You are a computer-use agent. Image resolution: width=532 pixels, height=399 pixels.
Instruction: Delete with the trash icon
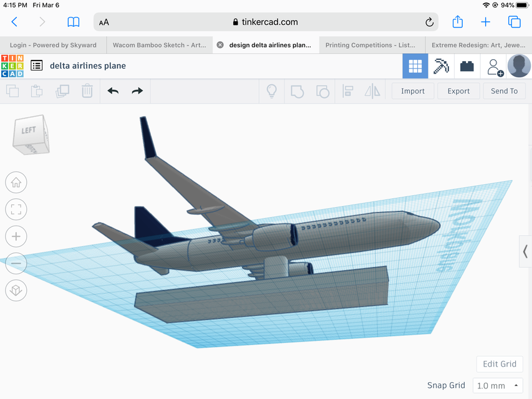(x=87, y=91)
